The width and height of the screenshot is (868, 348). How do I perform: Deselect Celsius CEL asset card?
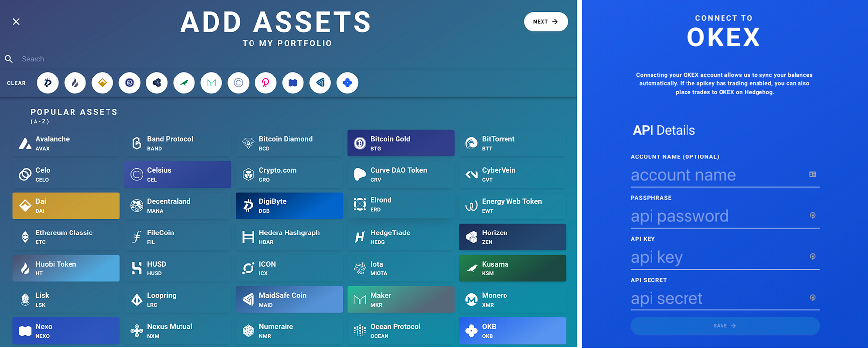point(178,174)
